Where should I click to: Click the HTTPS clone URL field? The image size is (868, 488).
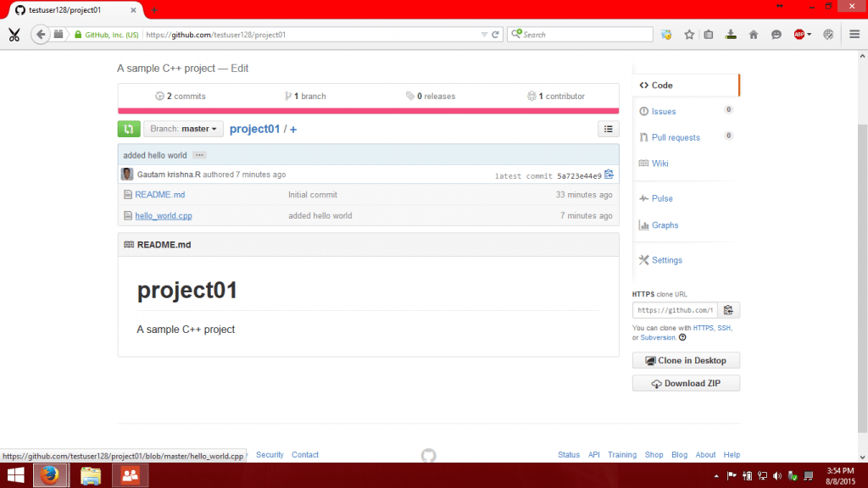[675, 310]
